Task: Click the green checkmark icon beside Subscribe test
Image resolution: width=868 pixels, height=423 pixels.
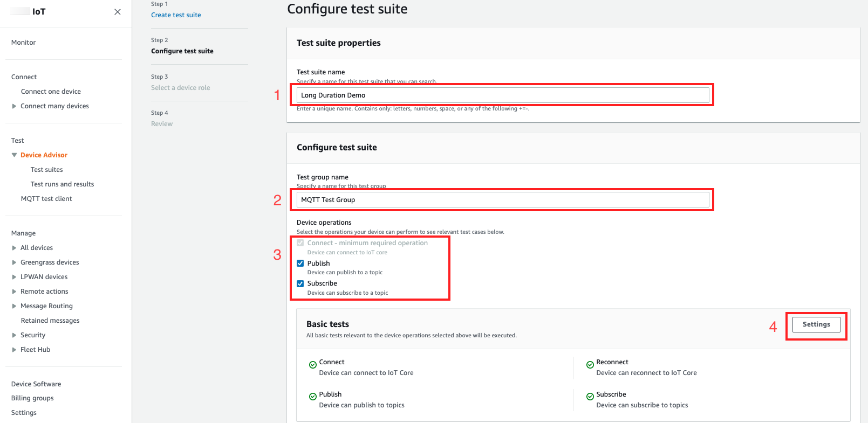Action: 590,397
